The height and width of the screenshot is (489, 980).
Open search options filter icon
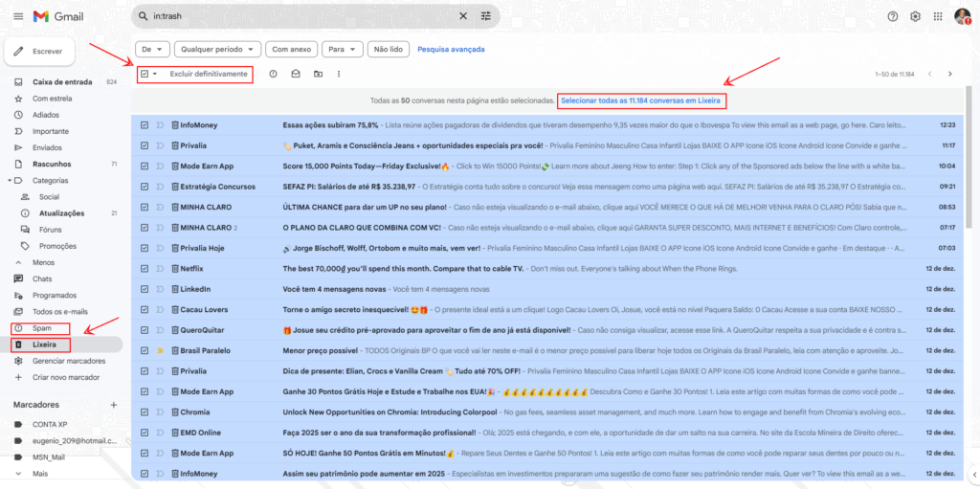485,16
